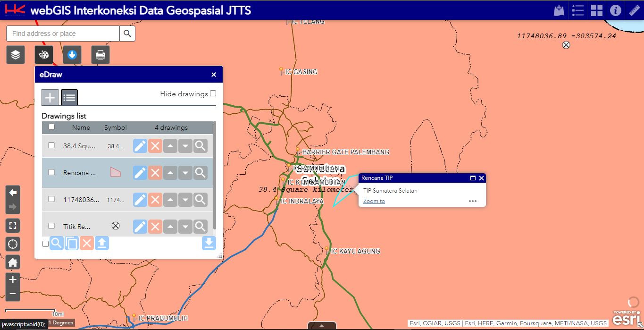Go to previous map extent

(x=13, y=193)
